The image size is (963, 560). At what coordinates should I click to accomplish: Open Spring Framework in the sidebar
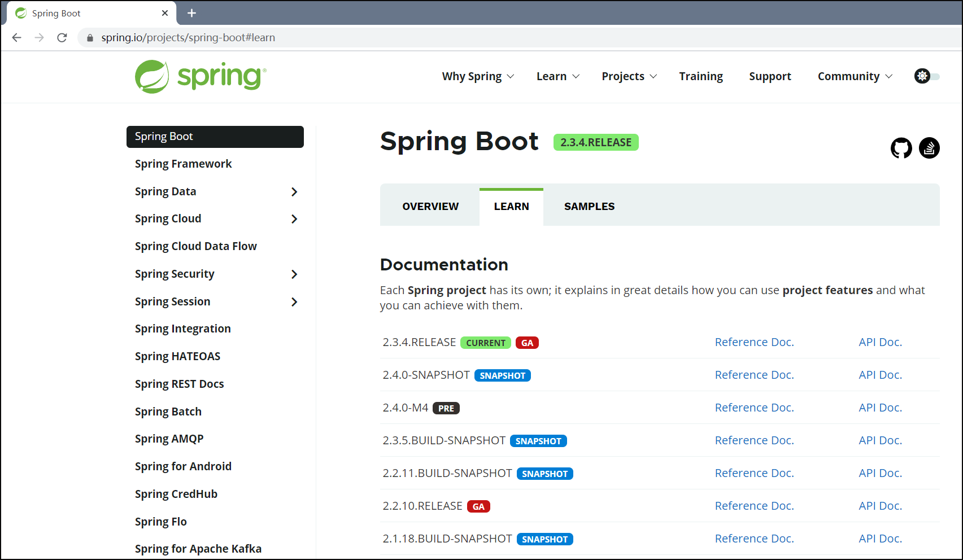point(184,164)
